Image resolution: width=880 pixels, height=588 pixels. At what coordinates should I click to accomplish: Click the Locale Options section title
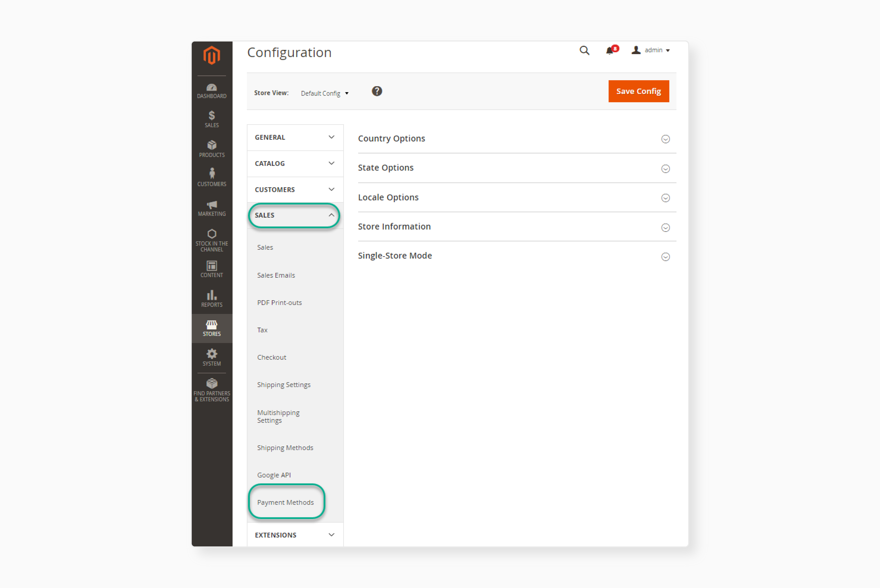[x=388, y=197]
